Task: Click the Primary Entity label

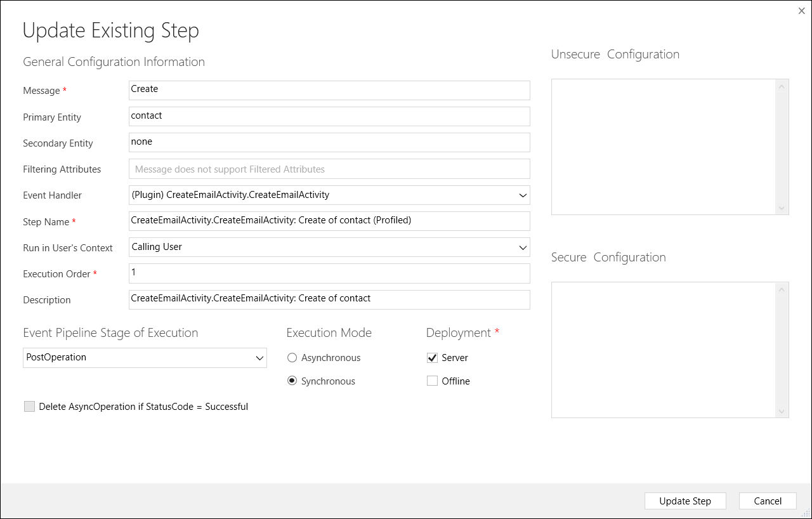Action: click(x=52, y=117)
